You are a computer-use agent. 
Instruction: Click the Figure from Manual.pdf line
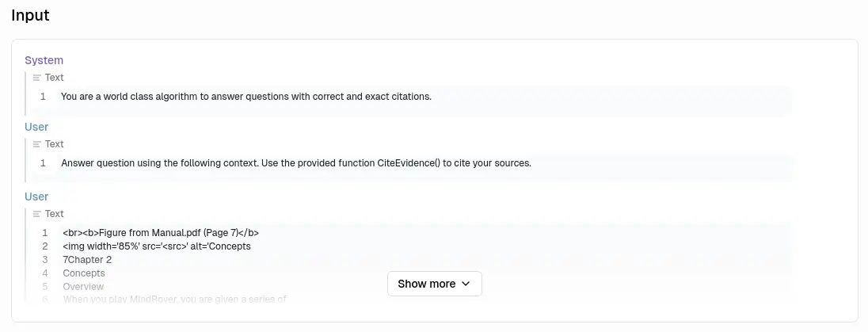click(x=161, y=233)
